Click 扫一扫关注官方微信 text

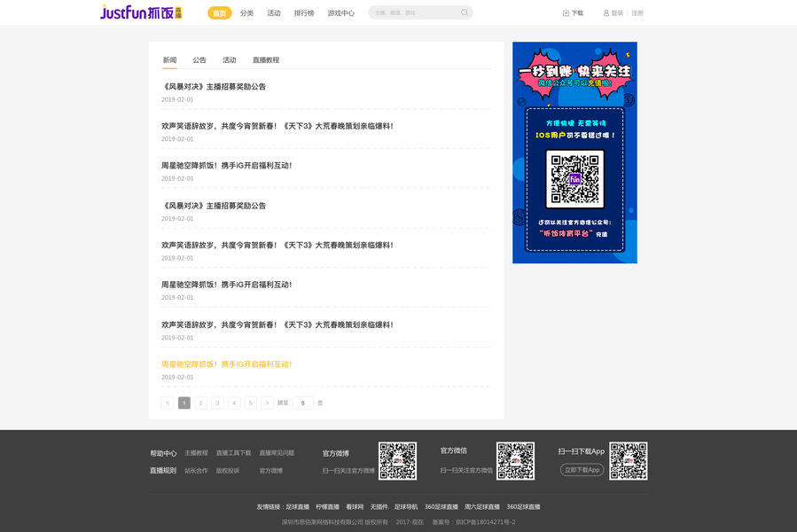click(x=466, y=471)
